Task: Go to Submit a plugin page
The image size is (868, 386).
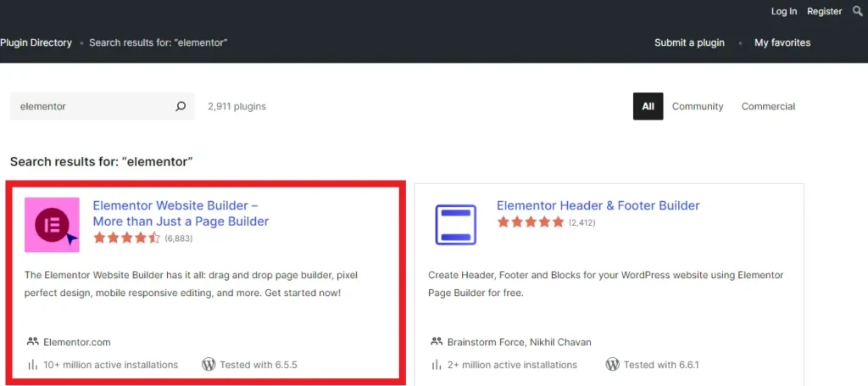Action: point(689,42)
